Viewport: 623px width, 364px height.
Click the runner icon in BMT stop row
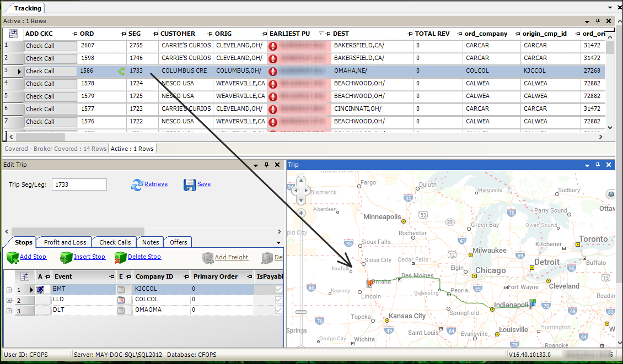(x=40, y=289)
